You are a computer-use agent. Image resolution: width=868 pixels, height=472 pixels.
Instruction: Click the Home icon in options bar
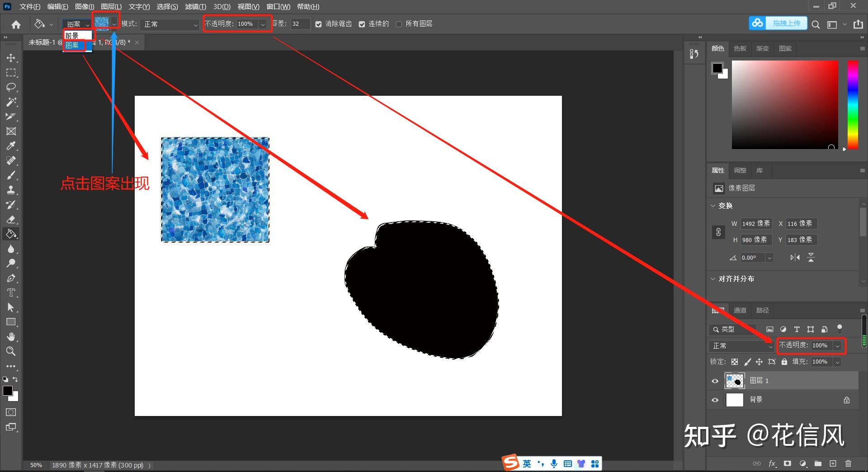pos(16,24)
